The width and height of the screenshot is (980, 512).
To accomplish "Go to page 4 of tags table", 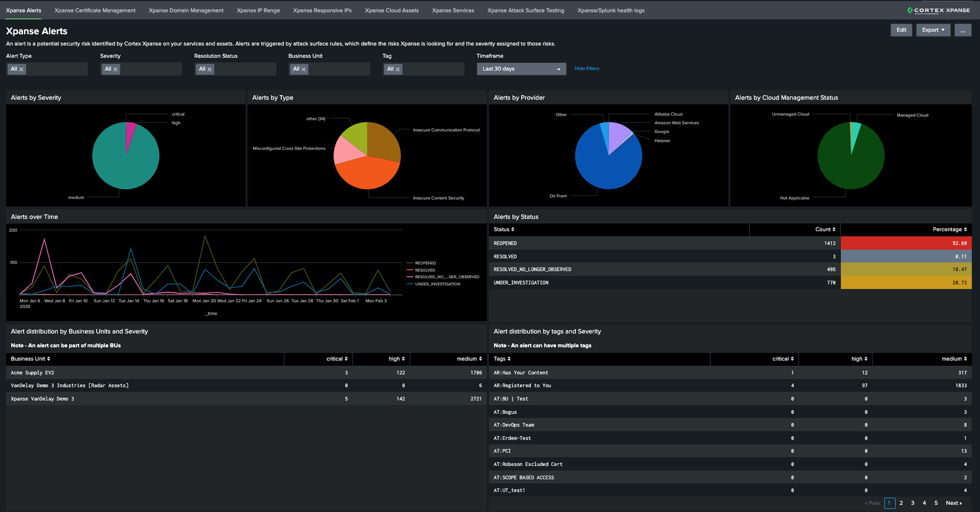I will (924, 503).
